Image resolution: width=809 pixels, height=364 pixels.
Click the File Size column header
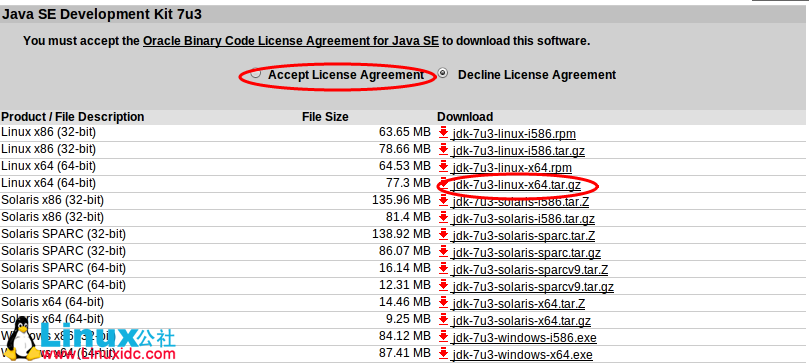pos(325,117)
